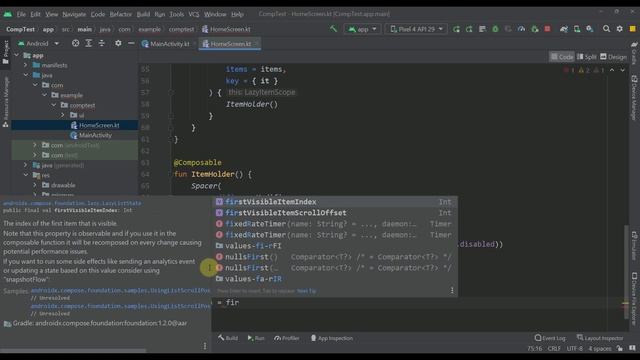Image resolution: width=640 pixels, height=360 pixels.
Task: Hide the project panel minus icon
Action: coord(131,43)
